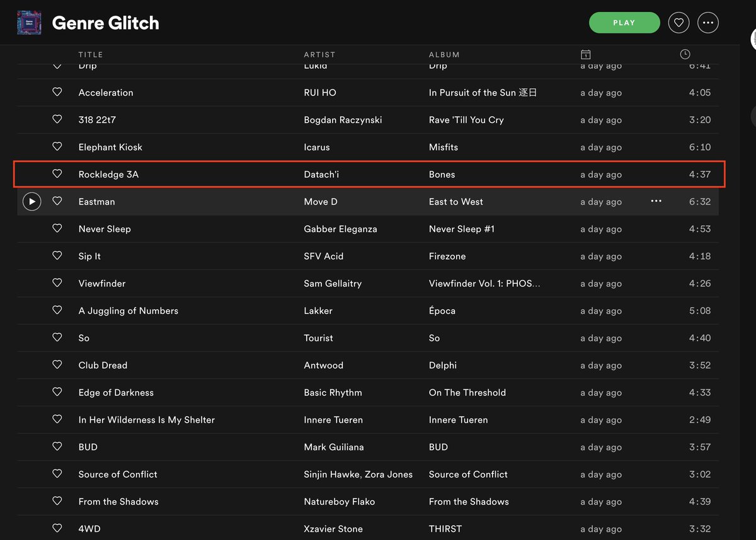Open artist SFV Acid
Screen dimensions: 756x540
point(324,256)
